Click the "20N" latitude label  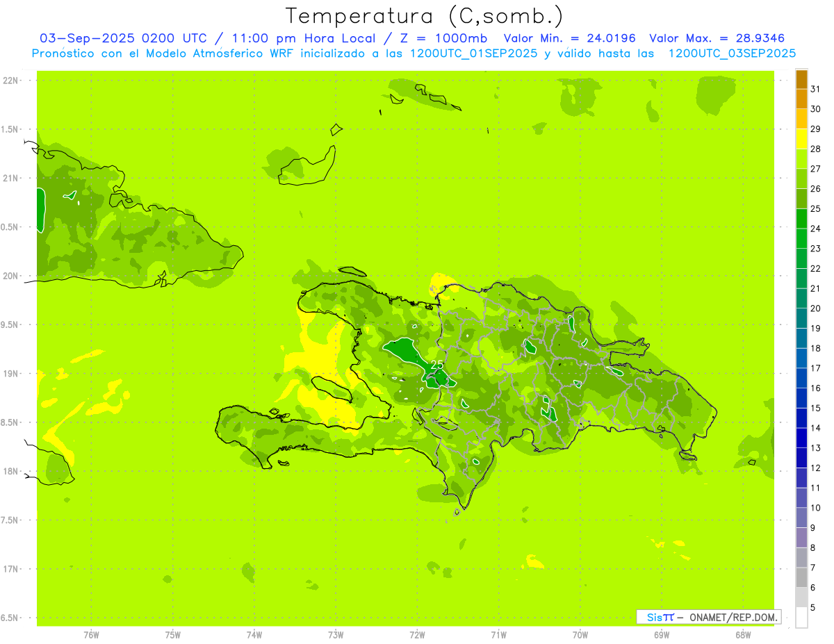[10, 276]
